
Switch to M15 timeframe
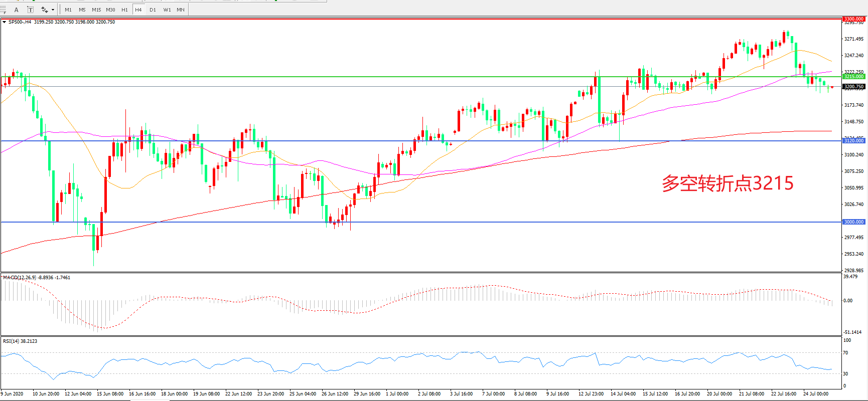click(x=96, y=10)
